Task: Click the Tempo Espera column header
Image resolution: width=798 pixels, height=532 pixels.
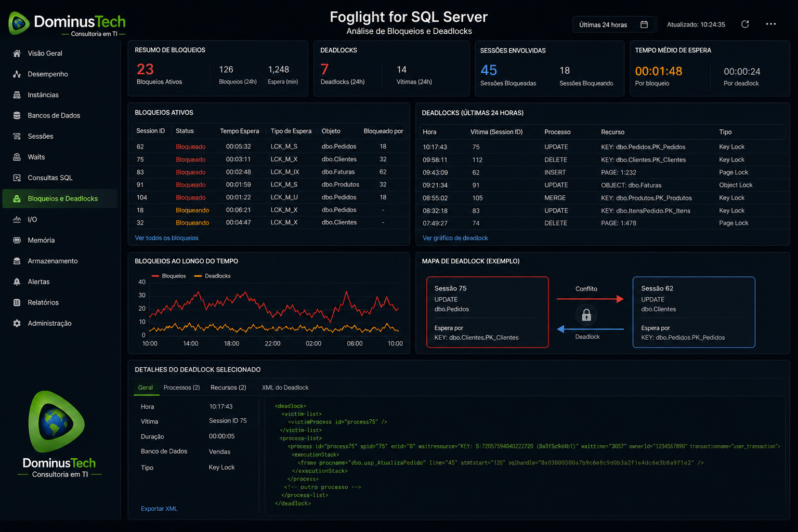Action: [239, 131]
